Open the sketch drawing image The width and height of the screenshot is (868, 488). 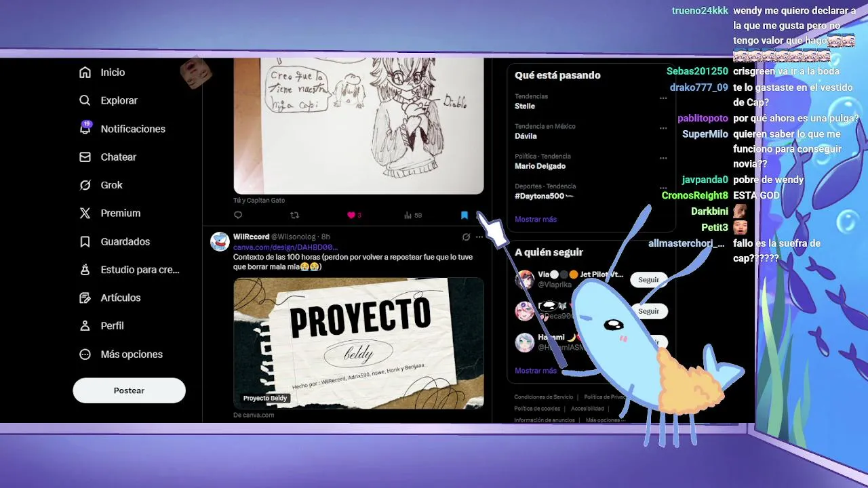(359, 126)
